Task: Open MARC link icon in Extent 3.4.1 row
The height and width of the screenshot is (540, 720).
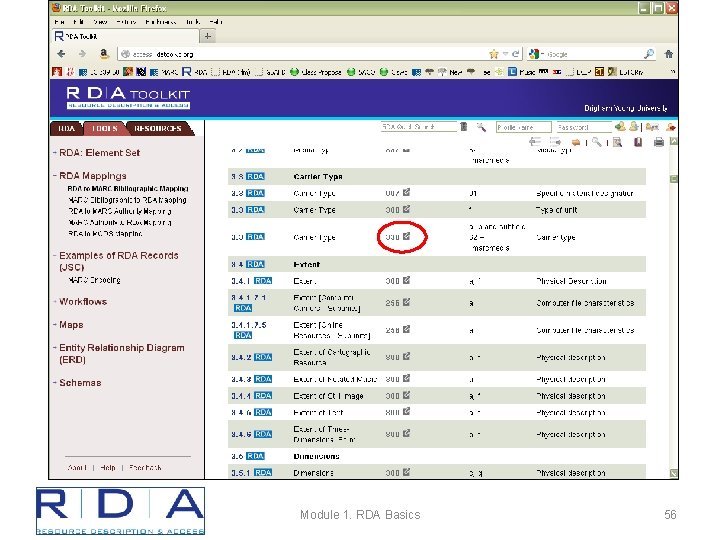Action: coord(406,280)
